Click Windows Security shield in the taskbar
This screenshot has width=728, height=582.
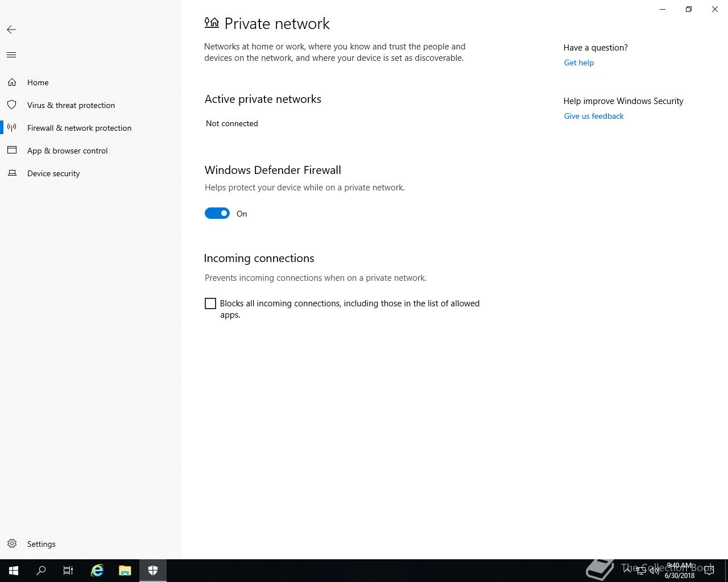click(x=153, y=571)
